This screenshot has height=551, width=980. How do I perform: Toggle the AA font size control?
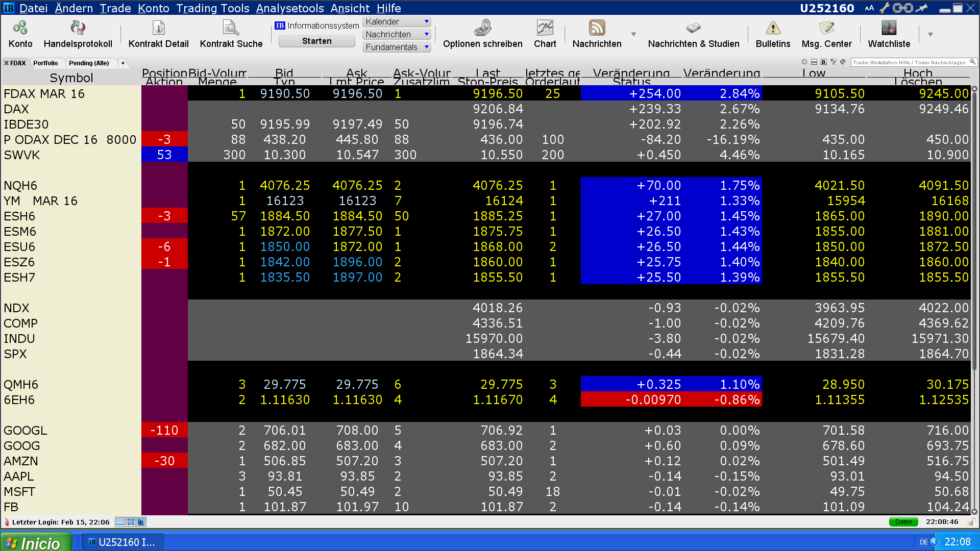pos(869,8)
